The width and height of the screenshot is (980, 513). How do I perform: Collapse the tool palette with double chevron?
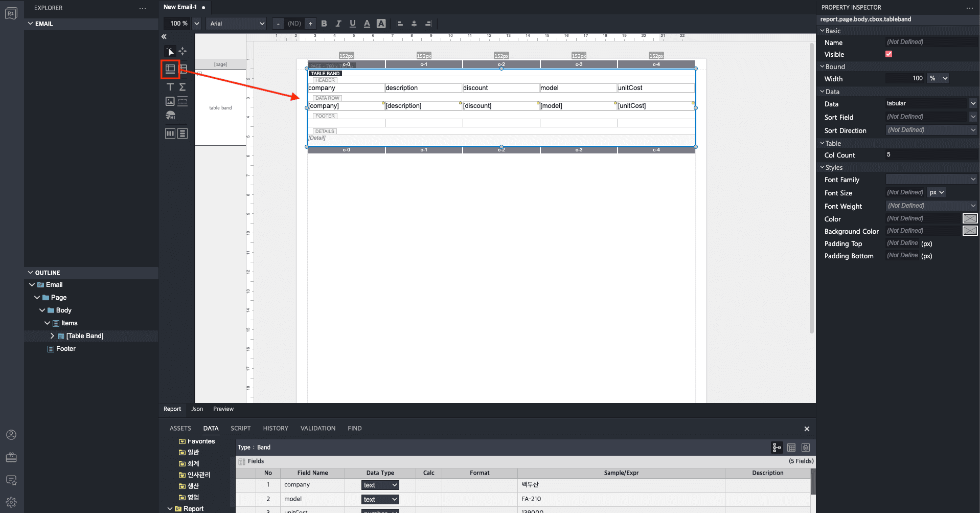[x=164, y=36]
